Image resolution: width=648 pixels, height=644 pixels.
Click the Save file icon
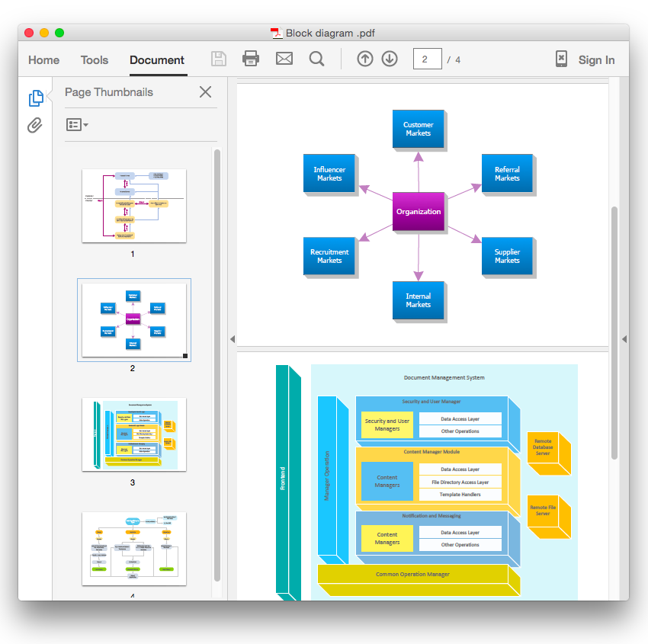click(218, 59)
